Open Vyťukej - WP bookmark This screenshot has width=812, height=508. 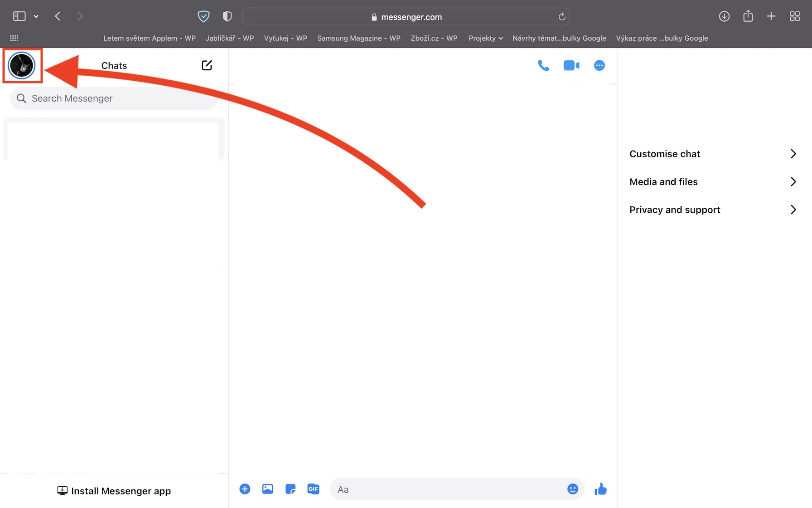285,38
